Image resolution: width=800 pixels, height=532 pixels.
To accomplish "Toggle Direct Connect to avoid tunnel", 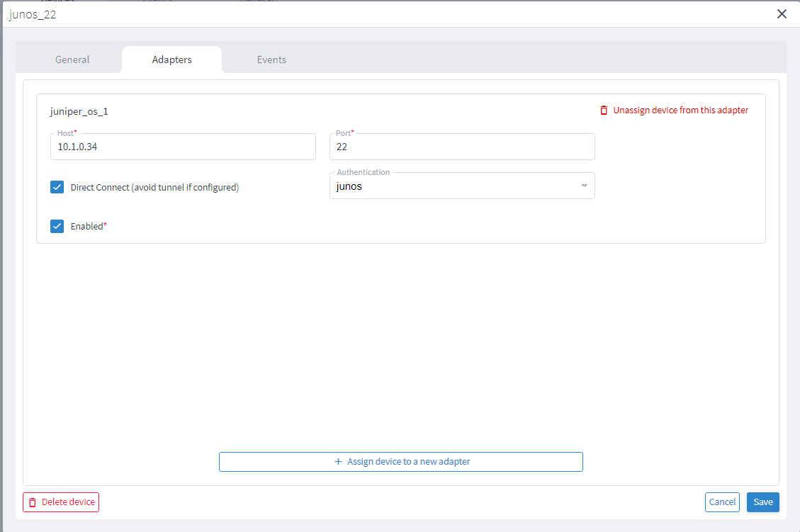I will tap(57, 187).
